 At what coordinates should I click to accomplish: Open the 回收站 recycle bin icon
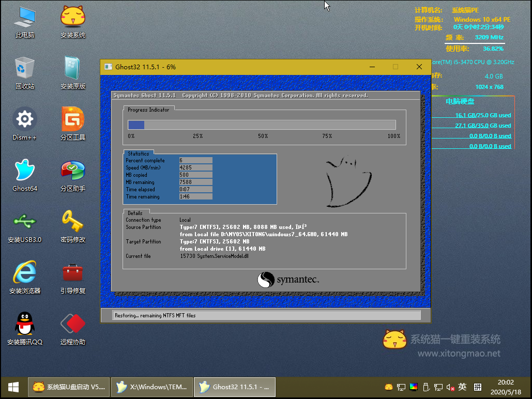[x=24, y=73]
